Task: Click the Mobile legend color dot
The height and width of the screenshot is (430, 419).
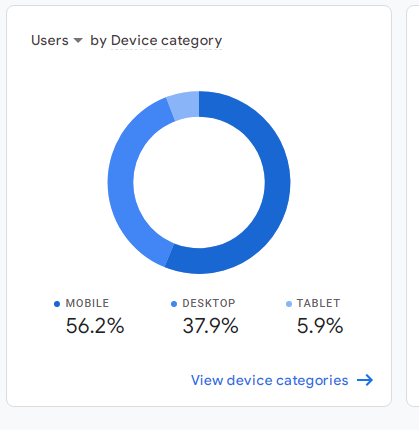Action: (x=57, y=304)
